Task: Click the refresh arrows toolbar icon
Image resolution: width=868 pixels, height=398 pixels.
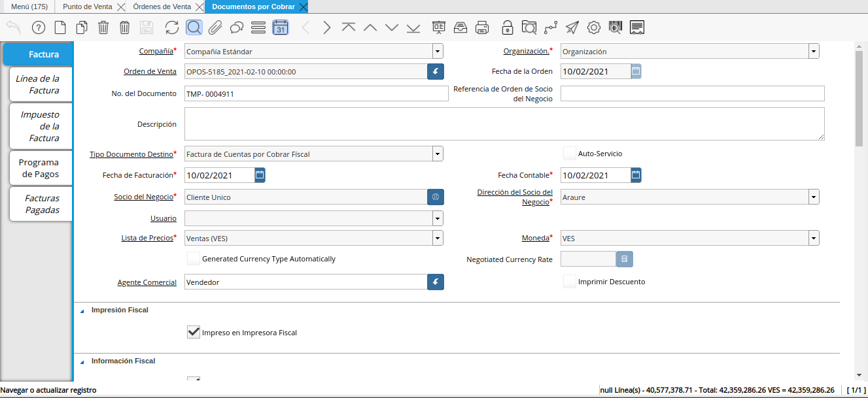Action: click(171, 27)
